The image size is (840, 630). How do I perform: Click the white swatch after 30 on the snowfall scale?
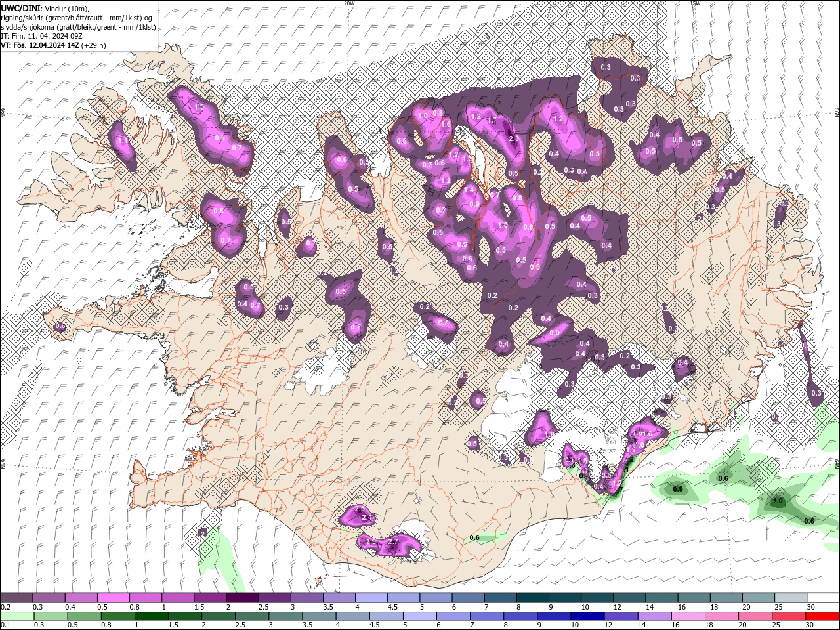click(822, 598)
